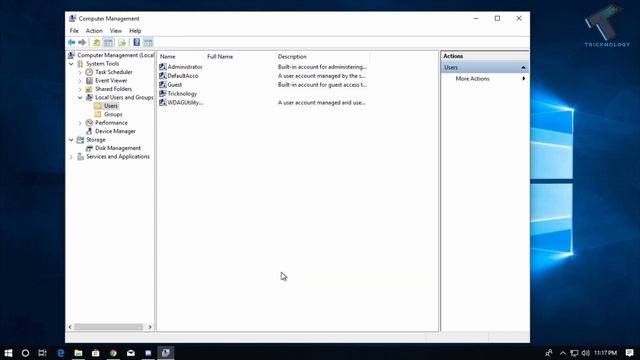Click the Shared Folders icon in tree
Viewport: 640px width, 360px height.
89,89
